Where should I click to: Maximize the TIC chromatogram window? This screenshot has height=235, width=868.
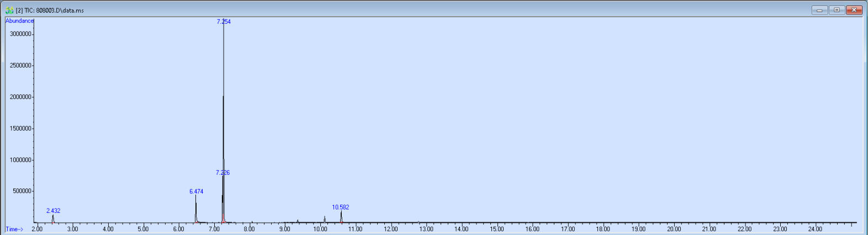[837, 10]
